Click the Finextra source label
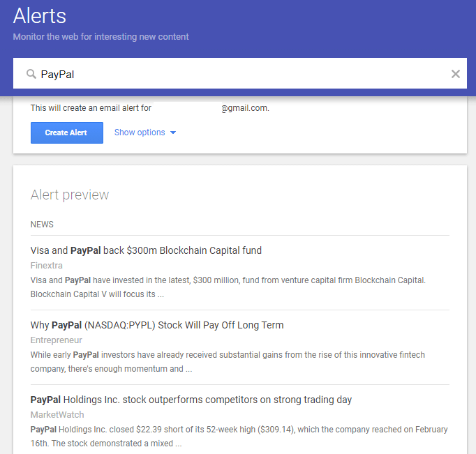 pyautogui.click(x=47, y=266)
